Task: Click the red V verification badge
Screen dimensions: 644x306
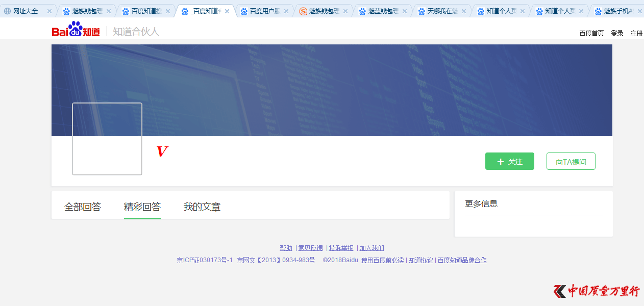Action: [162, 151]
